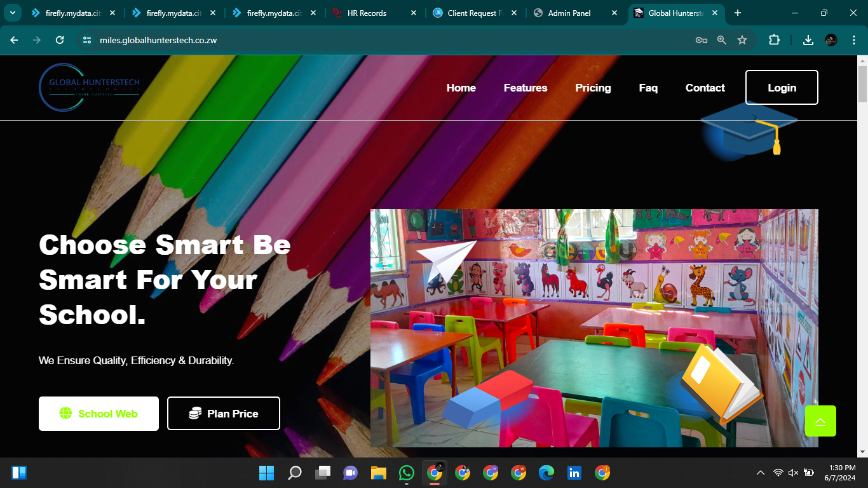
Task: Open the Pricing navigation item
Action: [593, 88]
